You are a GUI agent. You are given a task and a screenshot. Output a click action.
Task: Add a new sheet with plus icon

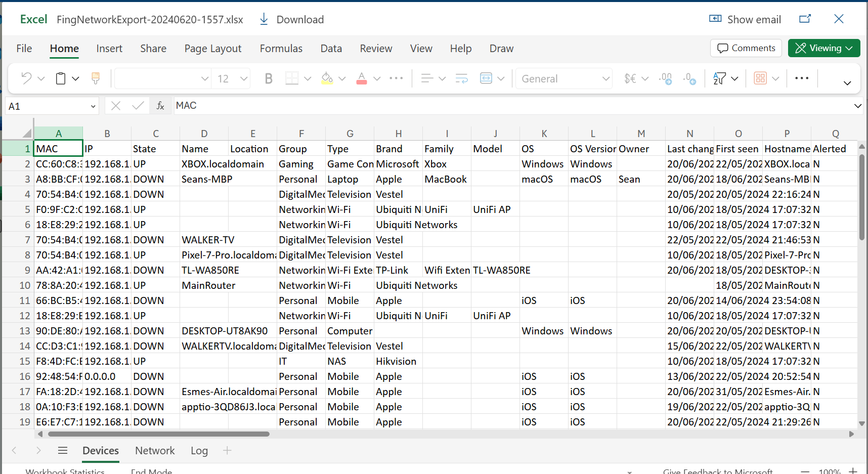[x=227, y=450]
